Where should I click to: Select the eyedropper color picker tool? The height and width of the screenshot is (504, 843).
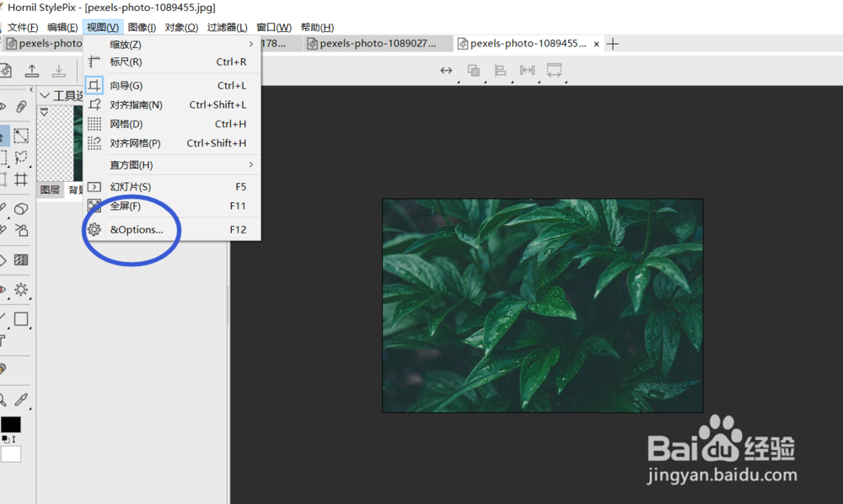21,399
